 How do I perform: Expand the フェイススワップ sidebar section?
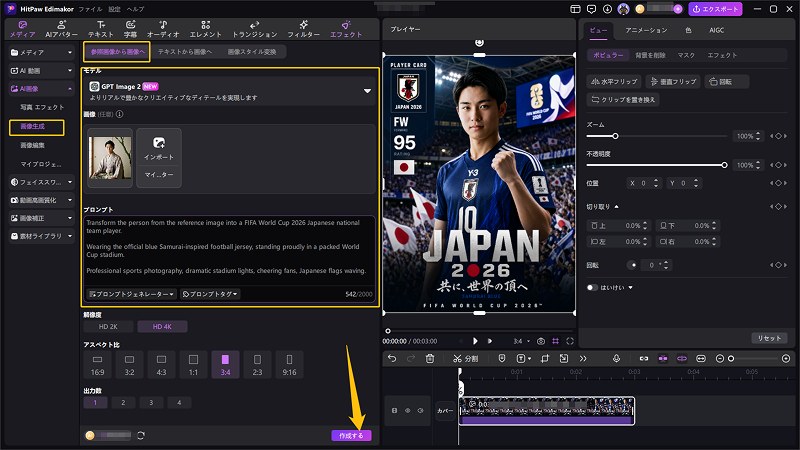[41, 182]
